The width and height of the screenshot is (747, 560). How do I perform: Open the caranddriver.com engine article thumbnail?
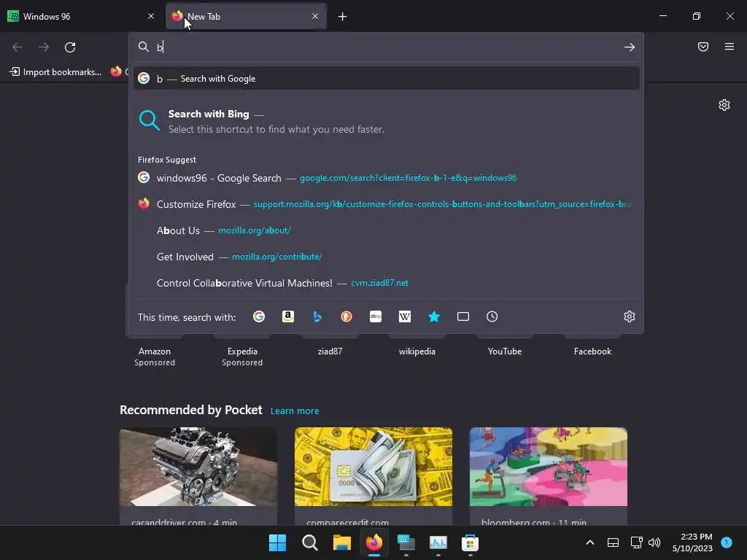(198, 467)
